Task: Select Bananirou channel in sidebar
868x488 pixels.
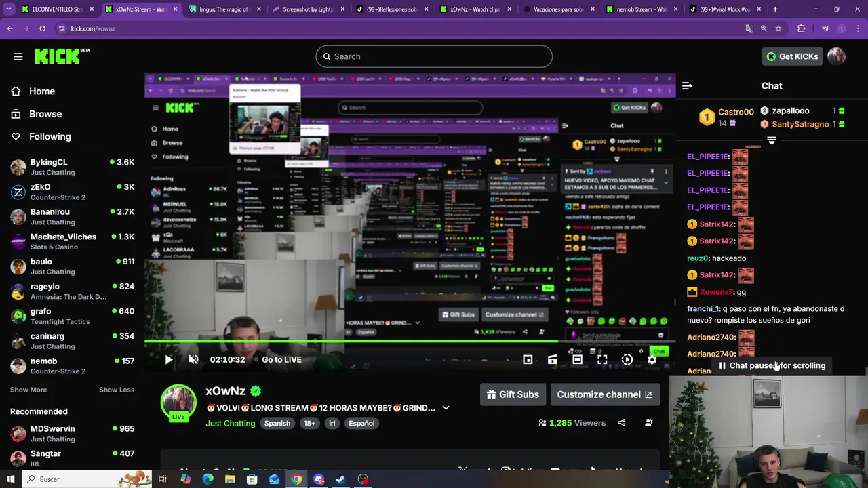Action: [72, 217]
